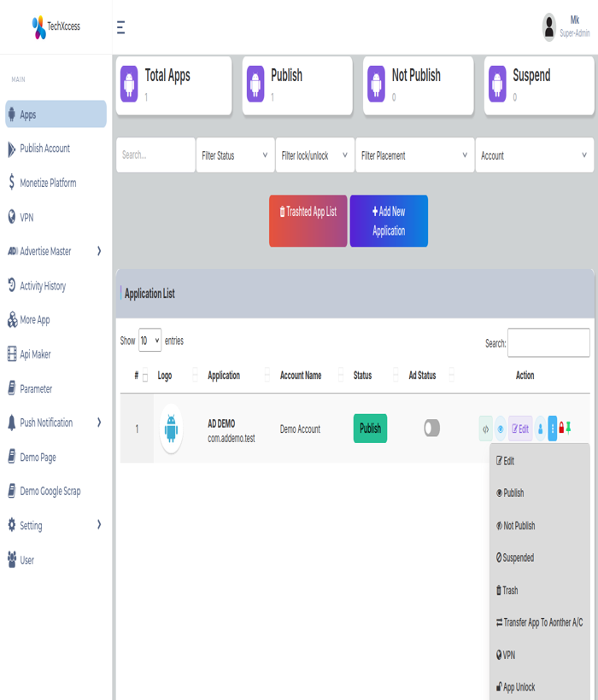Click the AD DEMO application name
Screen dimensions: 598x700
click(x=221, y=423)
